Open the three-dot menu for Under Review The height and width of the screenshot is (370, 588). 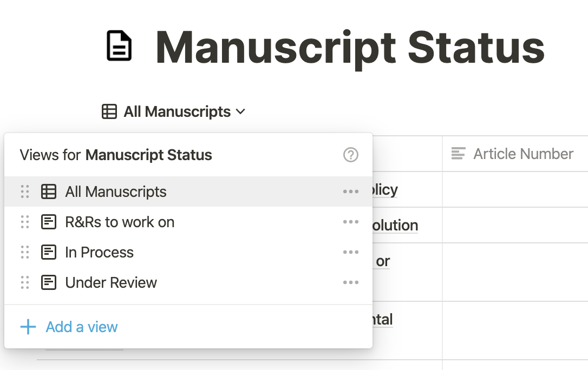pos(351,283)
